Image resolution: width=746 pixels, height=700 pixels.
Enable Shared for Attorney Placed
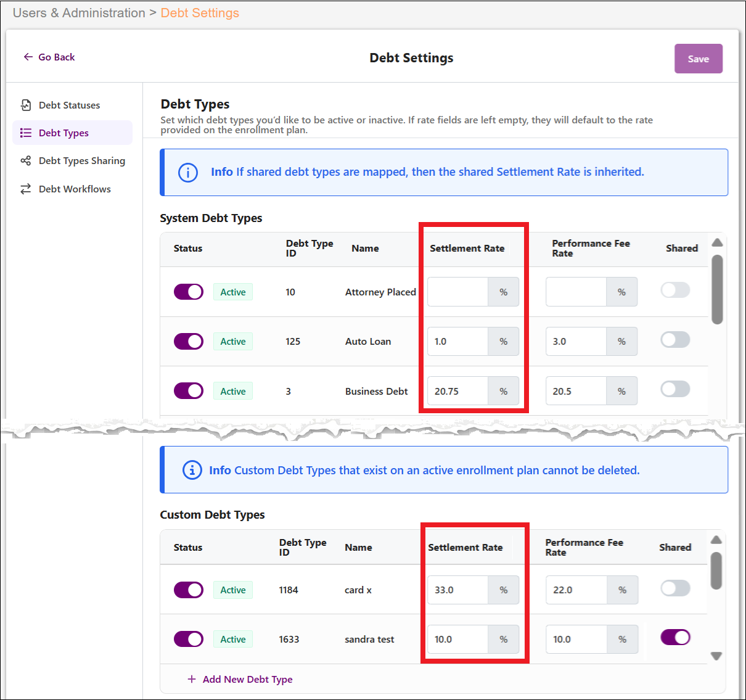(x=675, y=290)
